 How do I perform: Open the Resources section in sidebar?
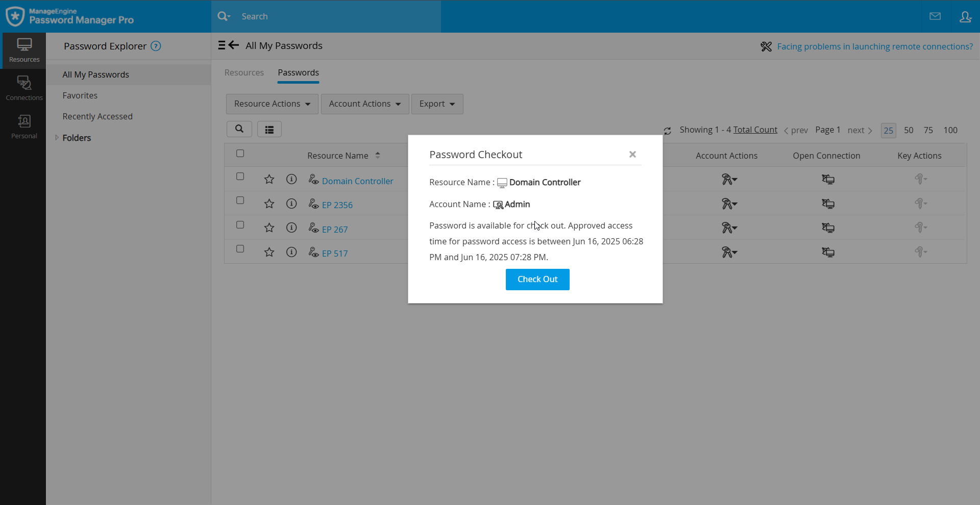point(24,50)
